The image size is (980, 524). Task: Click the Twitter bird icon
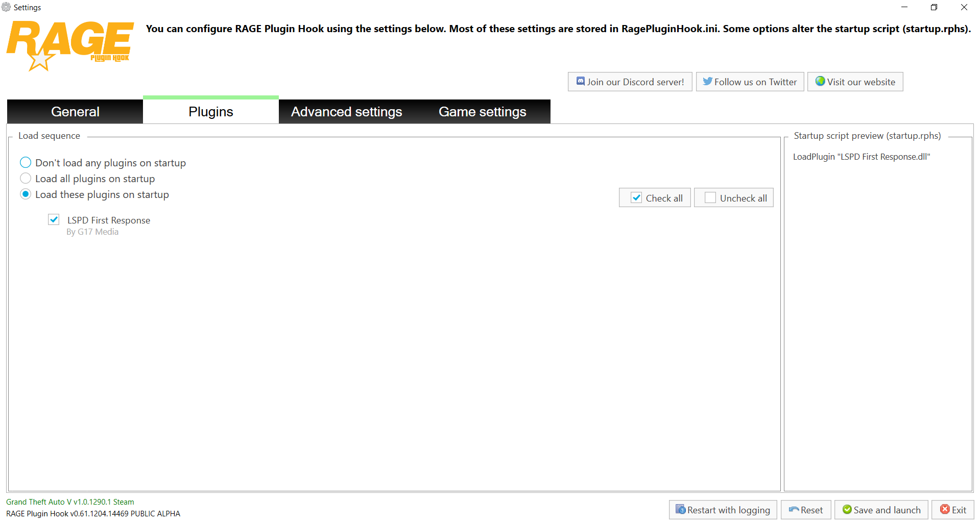click(707, 81)
